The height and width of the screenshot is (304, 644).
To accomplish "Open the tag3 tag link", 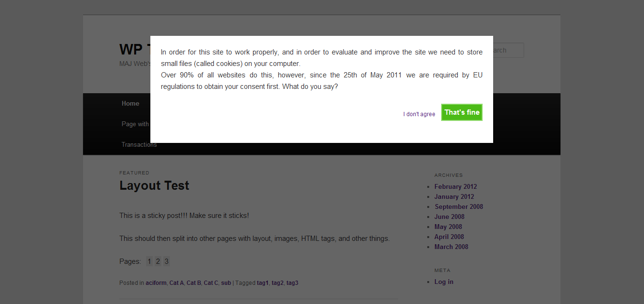I will coord(292,283).
